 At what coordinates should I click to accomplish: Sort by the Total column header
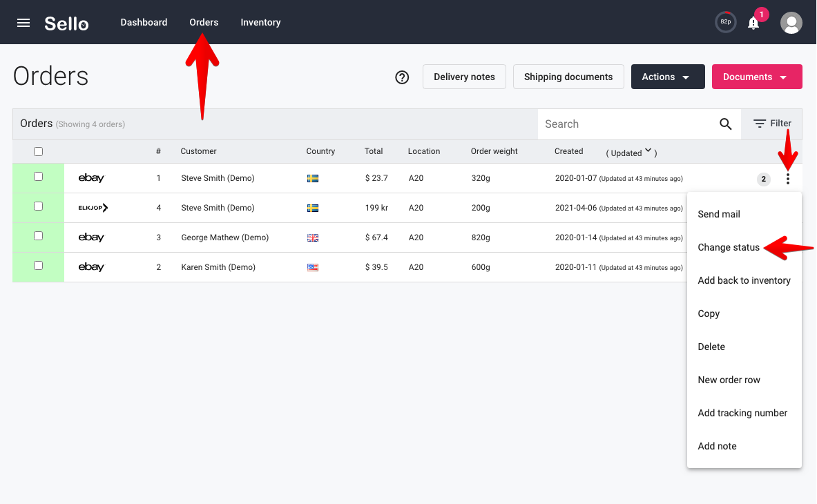coord(374,151)
